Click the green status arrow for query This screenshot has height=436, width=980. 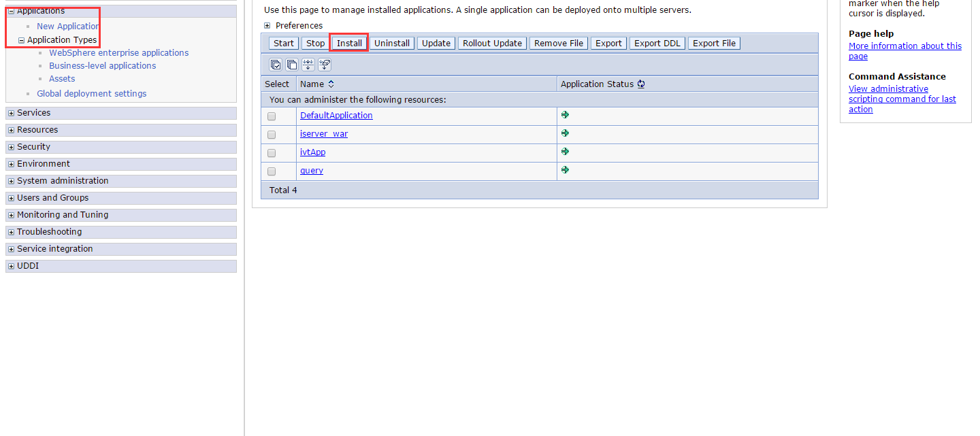(x=565, y=170)
